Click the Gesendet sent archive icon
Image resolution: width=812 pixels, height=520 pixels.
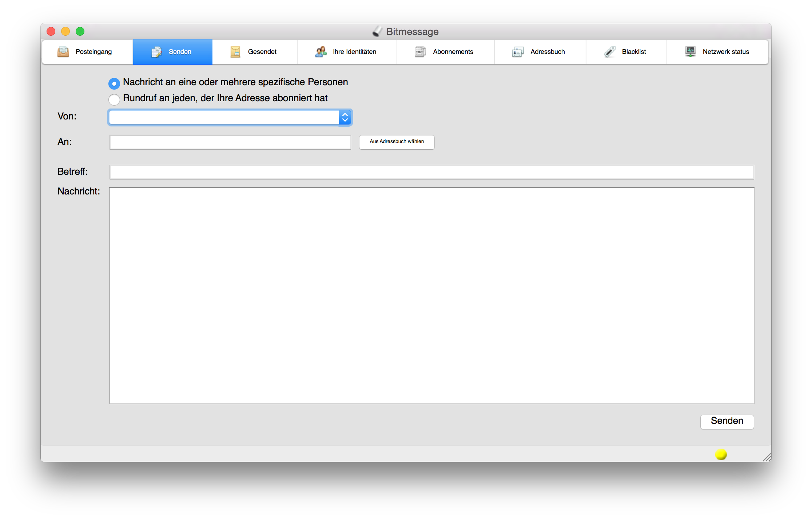pyautogui.click(x=235, y=52)
